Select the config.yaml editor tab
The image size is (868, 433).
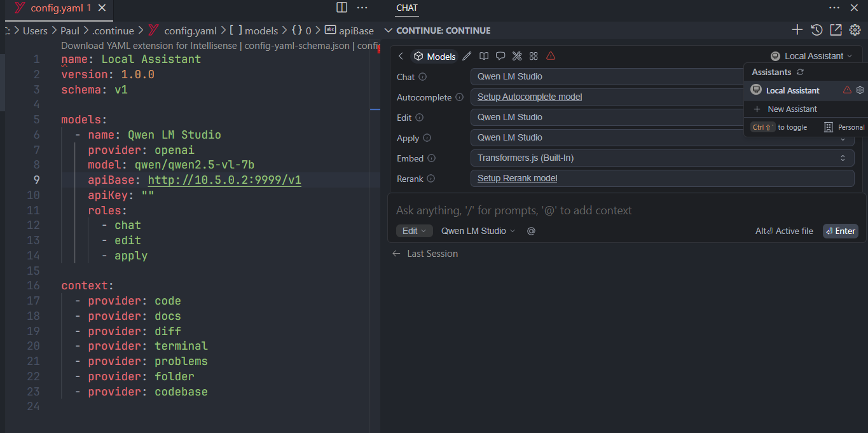pos(54,8)
